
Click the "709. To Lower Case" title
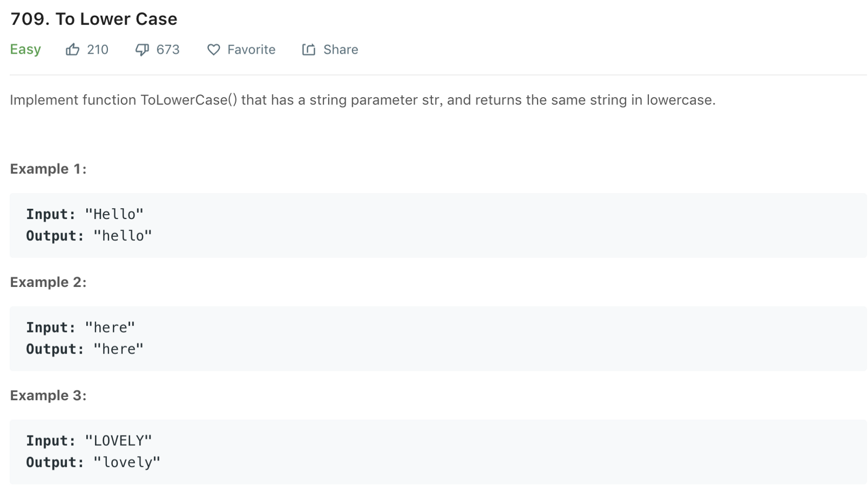94,19
